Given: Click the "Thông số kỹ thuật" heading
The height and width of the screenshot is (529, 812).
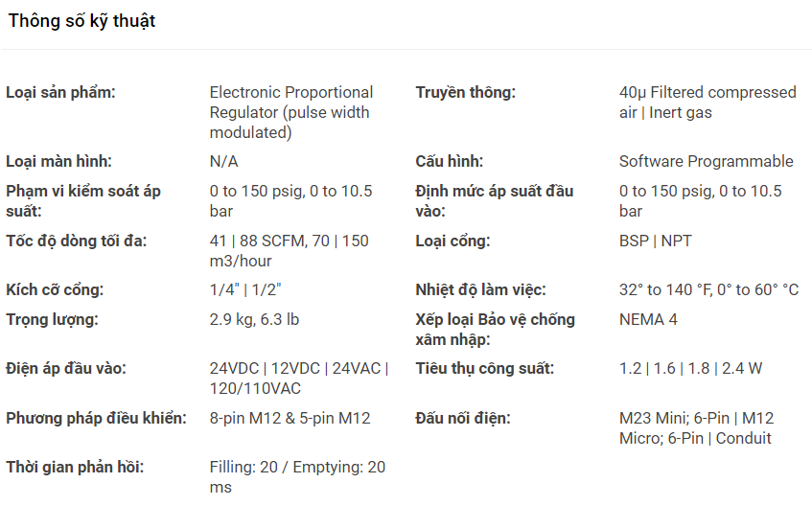Looking at the screenshot, I should [x=82, y=21].
